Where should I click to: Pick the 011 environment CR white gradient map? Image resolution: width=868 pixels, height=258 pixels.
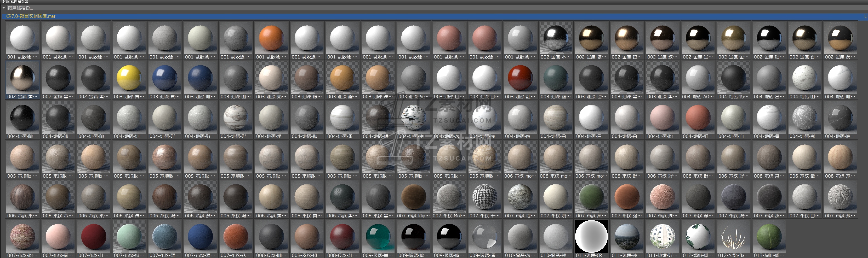[591, 237]
